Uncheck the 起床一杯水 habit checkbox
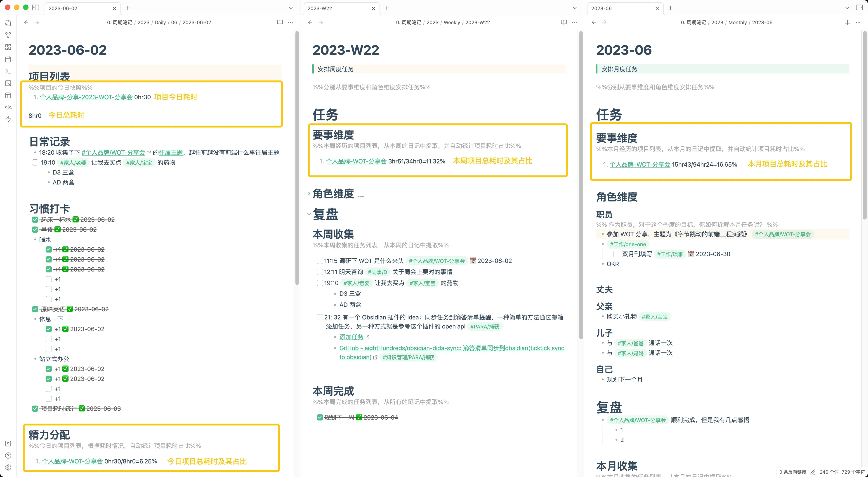 (35, 220)
